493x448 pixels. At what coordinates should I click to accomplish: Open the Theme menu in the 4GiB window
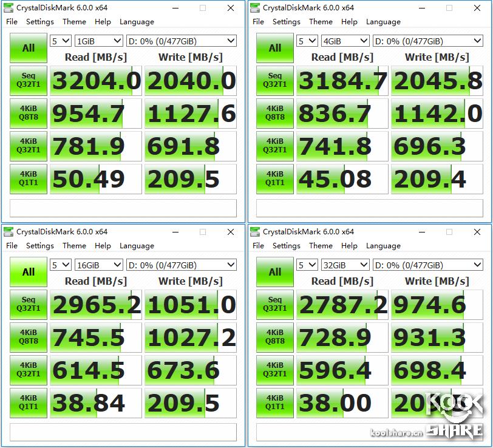coord(321,22)
